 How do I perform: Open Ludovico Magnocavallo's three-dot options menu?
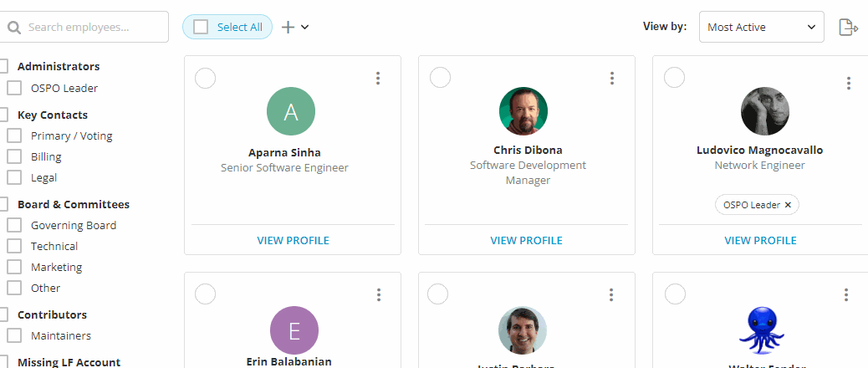coord(848,83)
